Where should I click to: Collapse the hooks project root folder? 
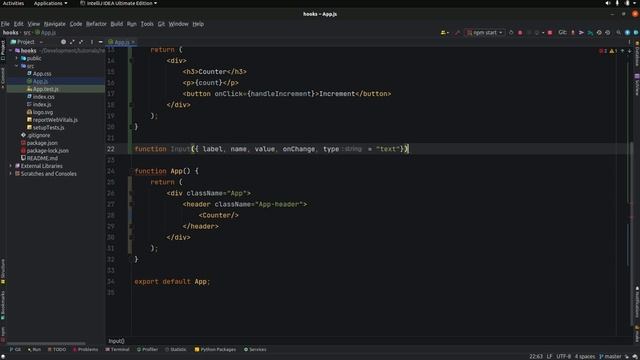pyautogui.click(x=11, y=51)
